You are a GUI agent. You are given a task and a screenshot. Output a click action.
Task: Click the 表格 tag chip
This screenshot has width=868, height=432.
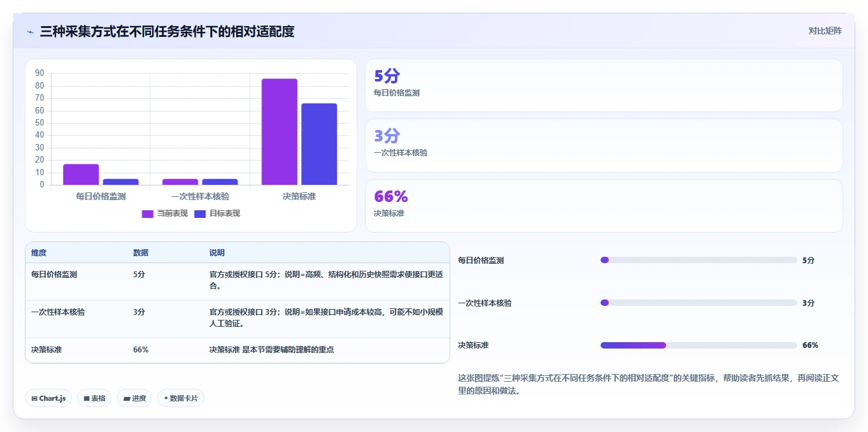(94, 398)
